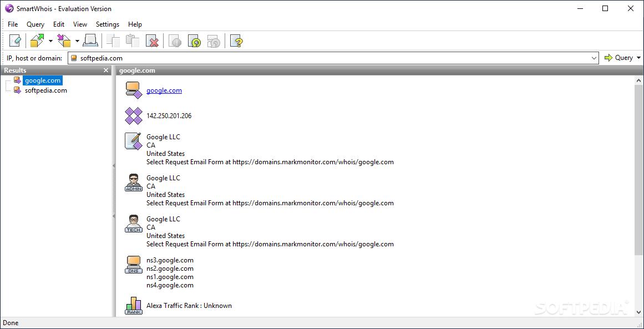Click the purple diamonds IP address icon

click(x=134, y=116)
